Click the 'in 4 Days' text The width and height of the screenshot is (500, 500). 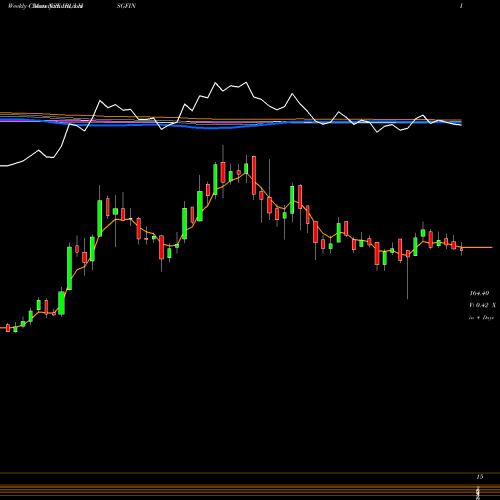(481, 318)
